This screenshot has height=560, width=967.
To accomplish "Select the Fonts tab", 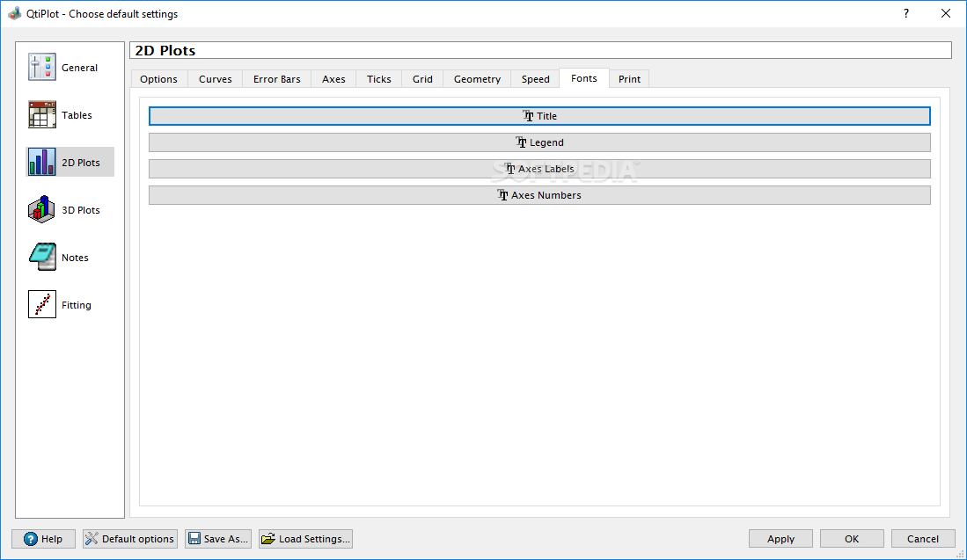I will pyautogui.click(x=584, y=78).
